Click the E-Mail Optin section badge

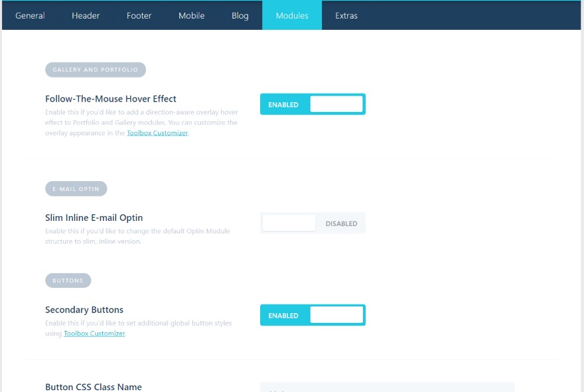[x=76, y=189]
